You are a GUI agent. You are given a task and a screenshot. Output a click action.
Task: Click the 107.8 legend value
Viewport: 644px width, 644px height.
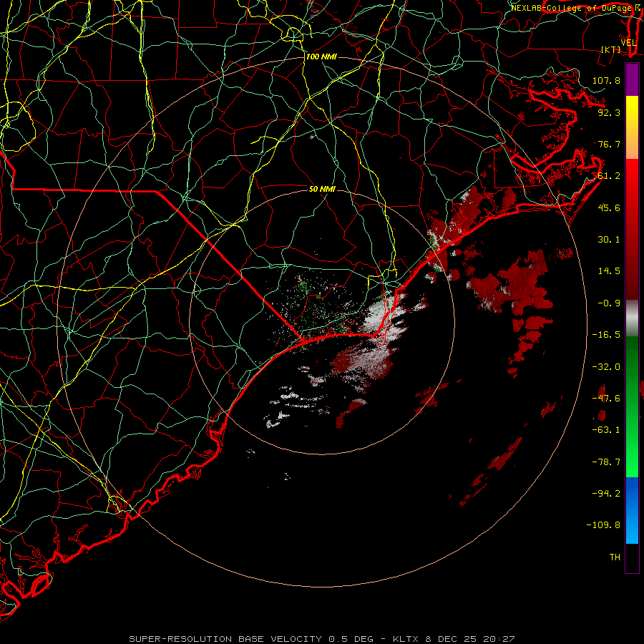tap(606, 80)
